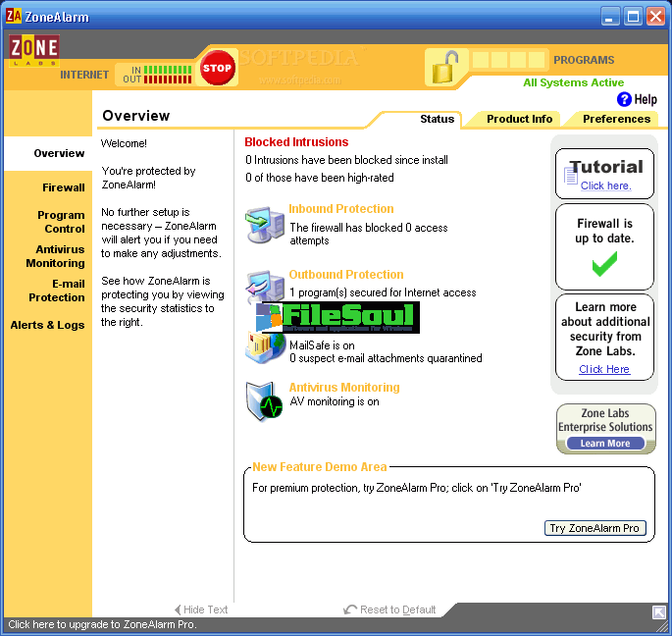
Task: Click the All Systems Active status text
Action: click(x=574, y=82)
